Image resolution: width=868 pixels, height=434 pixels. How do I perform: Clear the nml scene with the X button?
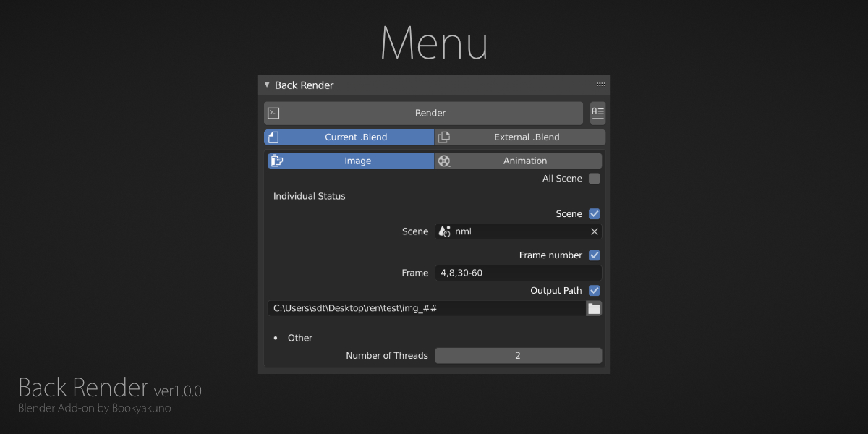[x=594, y=231]
